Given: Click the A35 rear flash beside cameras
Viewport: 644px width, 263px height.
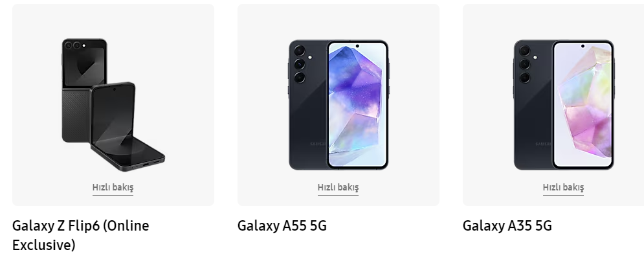Looking at the screenshot, I should (x=535, y=58).
